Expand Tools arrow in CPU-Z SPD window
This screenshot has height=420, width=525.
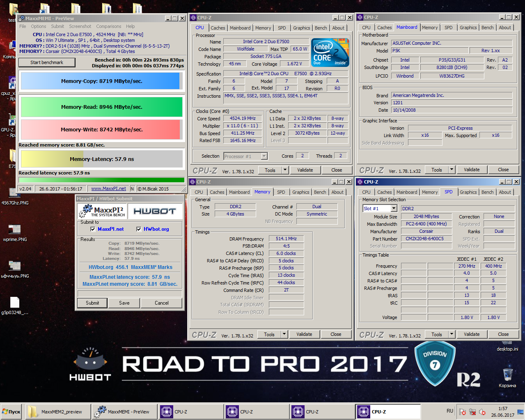pyautogui.click(x=452, y=334)
